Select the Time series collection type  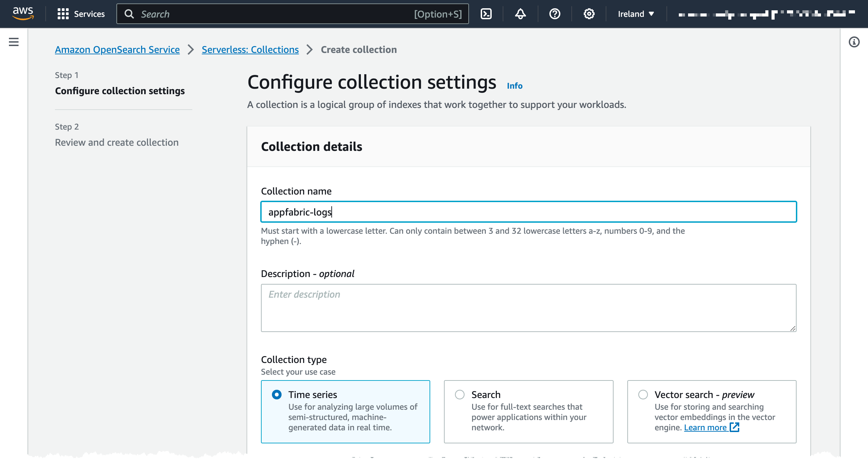click(277, 395)
